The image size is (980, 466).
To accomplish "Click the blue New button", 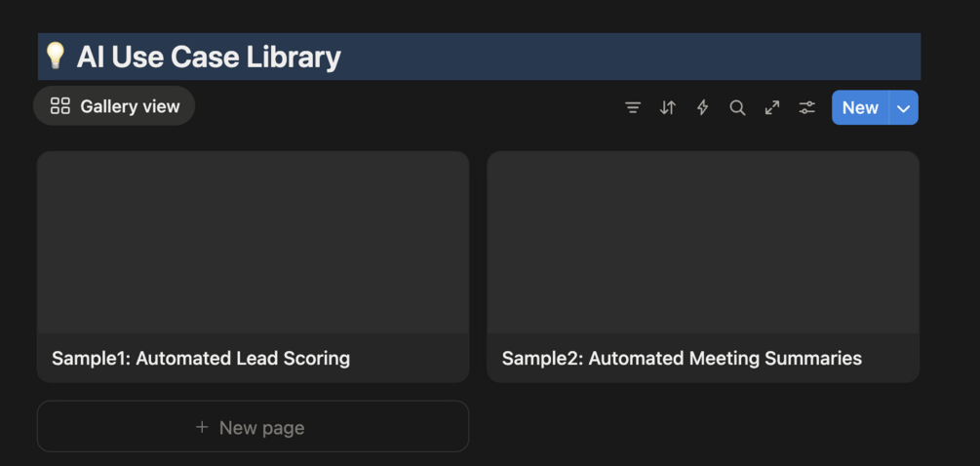I will 860,108.
